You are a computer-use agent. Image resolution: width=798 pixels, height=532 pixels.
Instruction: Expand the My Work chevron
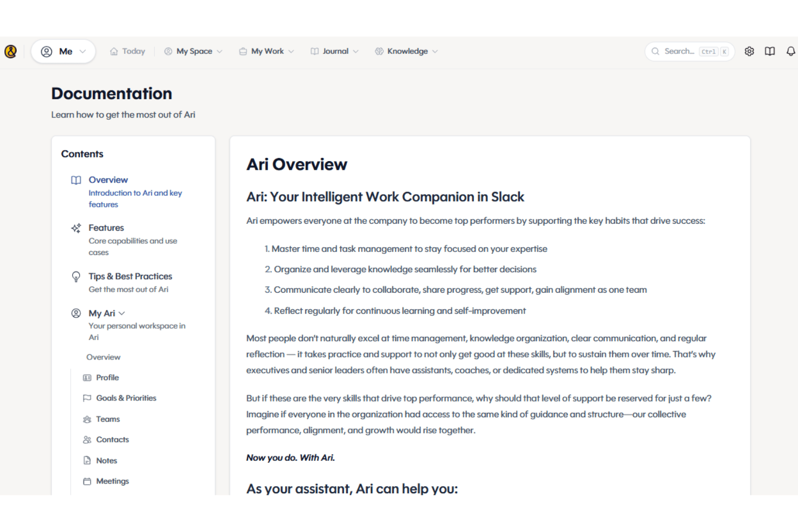pyautogui.click(x=291, y=52)
